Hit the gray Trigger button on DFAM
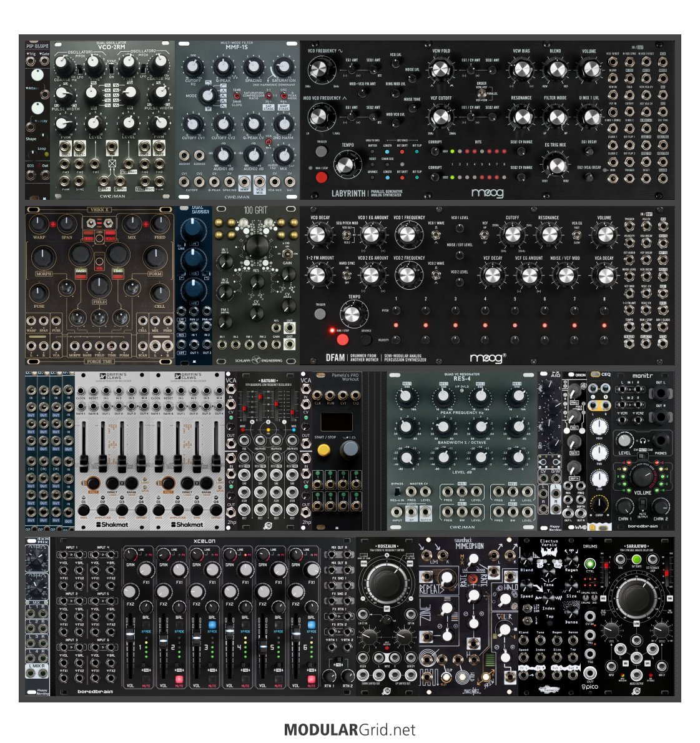The height and width of the screenshot is (743, 700). pos(320,313)
